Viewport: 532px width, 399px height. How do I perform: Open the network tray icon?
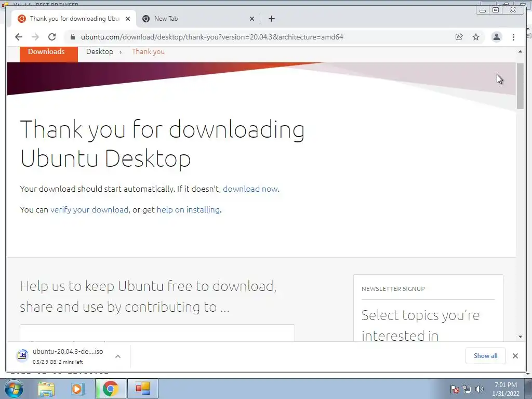pos(467,389)
